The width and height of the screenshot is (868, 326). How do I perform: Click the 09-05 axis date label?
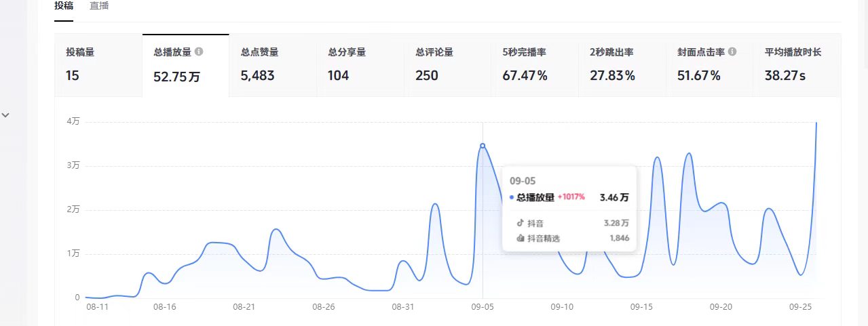(483, 307)
